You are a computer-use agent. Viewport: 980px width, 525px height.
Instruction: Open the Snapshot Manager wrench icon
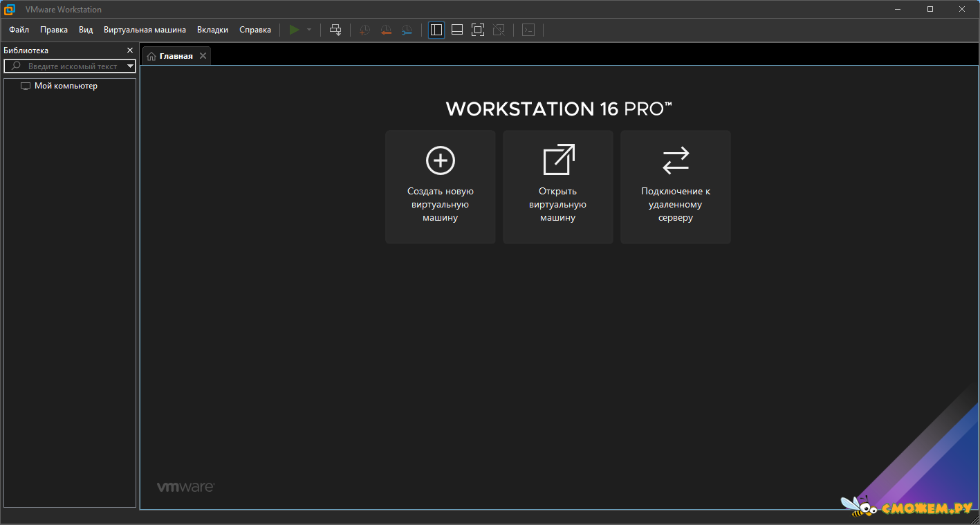[407, 30]
